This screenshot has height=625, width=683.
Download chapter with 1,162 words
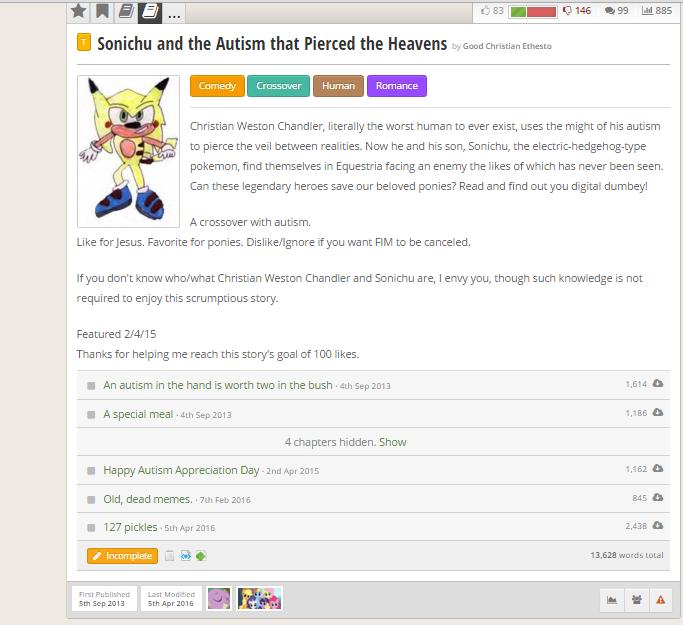658,469
